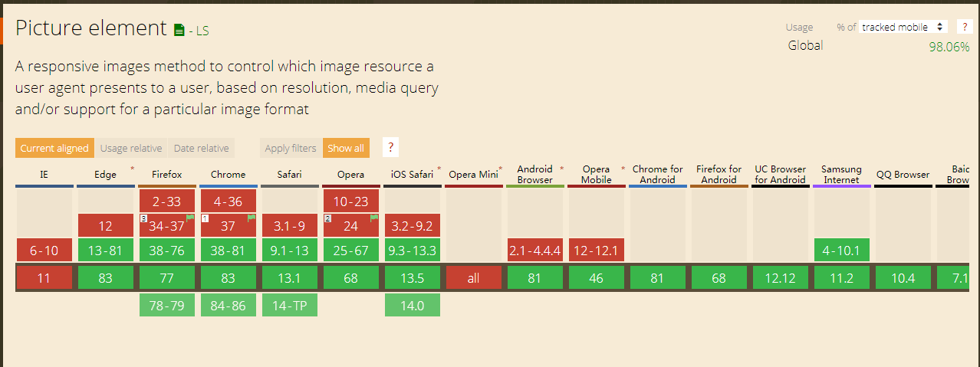The width and height of the screenshot is (980, 367).
Task: Click the Samsung Internet 4-10.1 cell
Action: pyautogui.click(x=841, y=250)
